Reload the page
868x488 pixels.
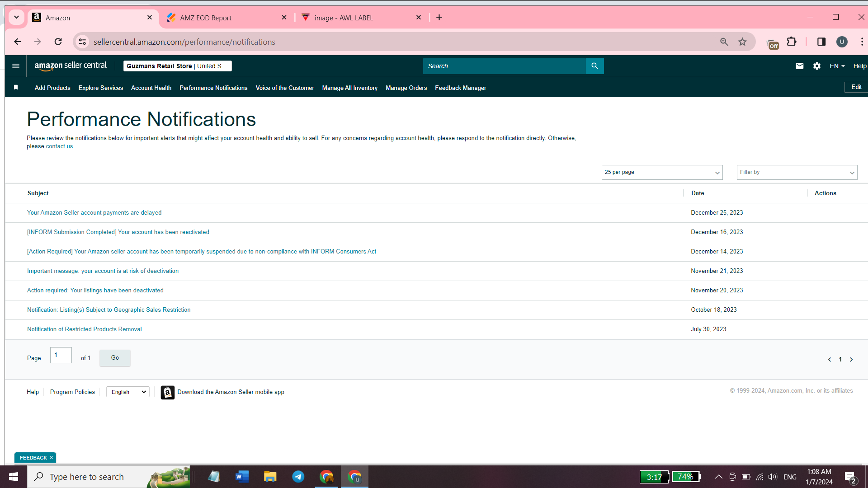coord(58,42)
